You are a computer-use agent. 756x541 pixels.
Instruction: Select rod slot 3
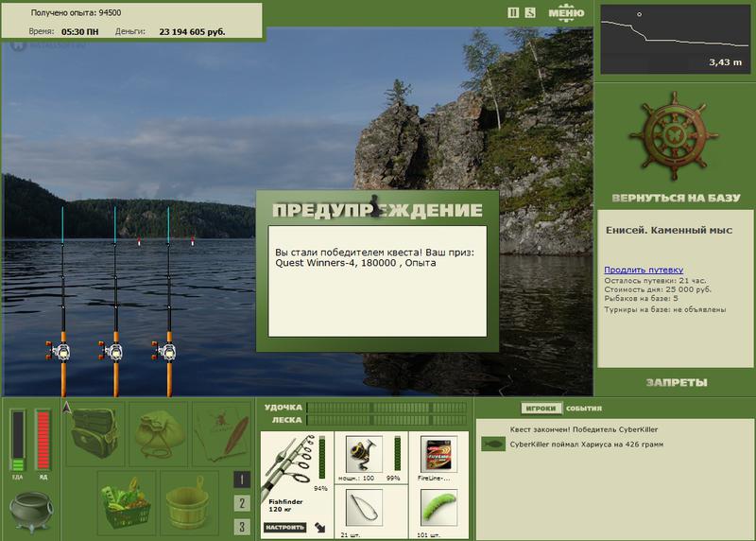pos(242,527)
